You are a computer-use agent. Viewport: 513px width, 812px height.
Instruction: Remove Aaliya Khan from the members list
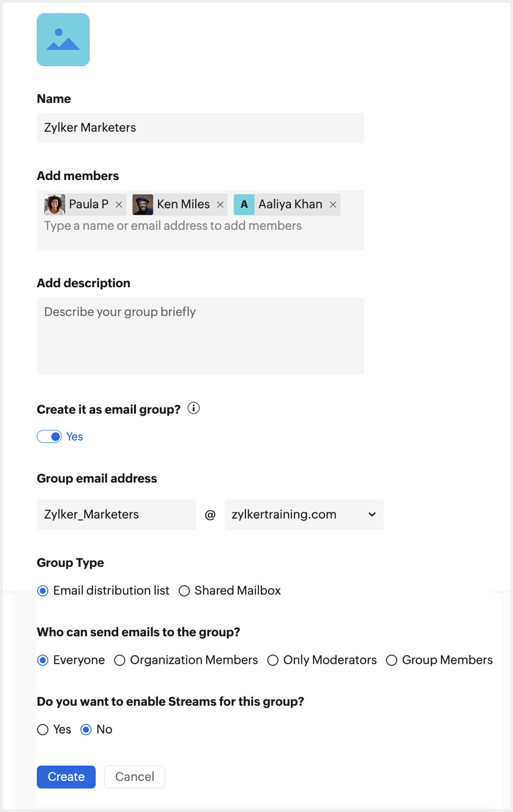tap(333, 204)
